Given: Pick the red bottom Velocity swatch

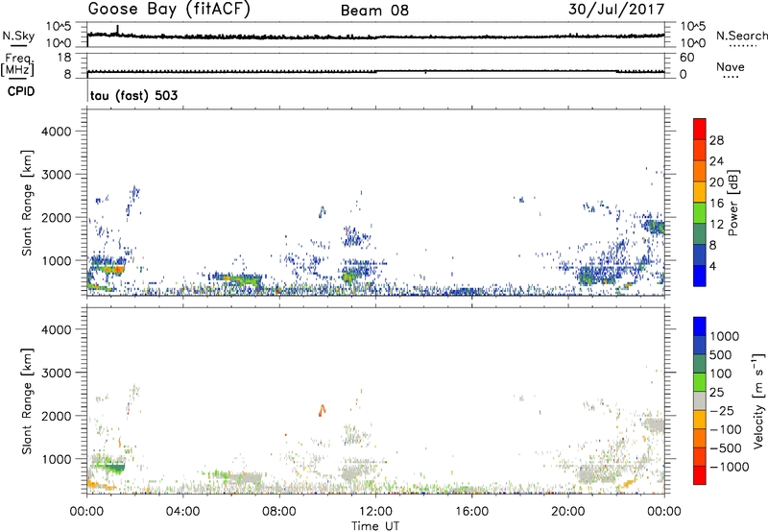Looking at the screenshot, I should tap(700, 475).
